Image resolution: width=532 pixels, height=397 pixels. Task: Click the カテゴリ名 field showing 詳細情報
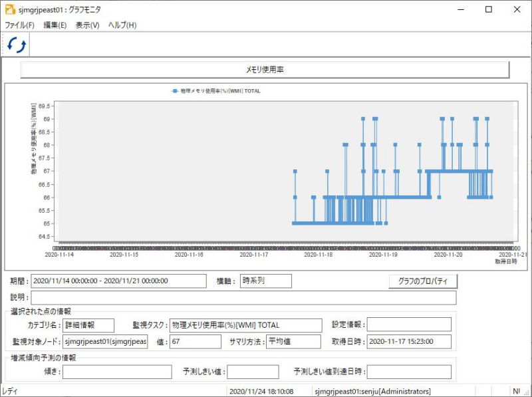coord(88,325)
